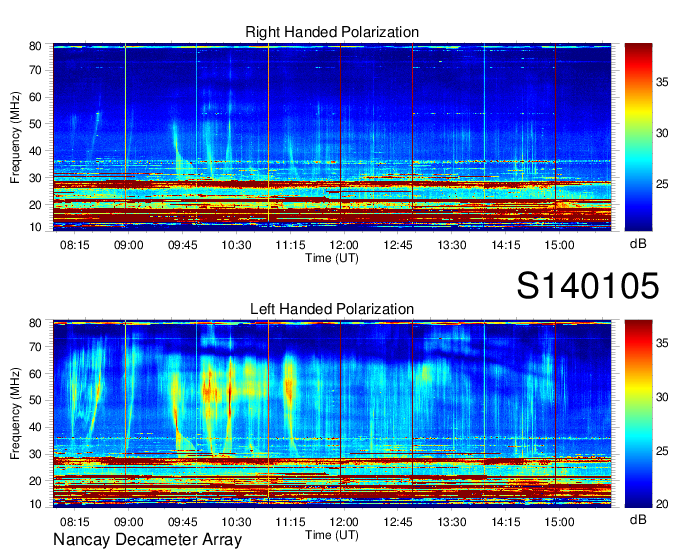Image resolution: width=680 pixels, height=552 pixels.
Task: Click the 10 MHz tick of Left Handed plot
Action: point(35,504)
